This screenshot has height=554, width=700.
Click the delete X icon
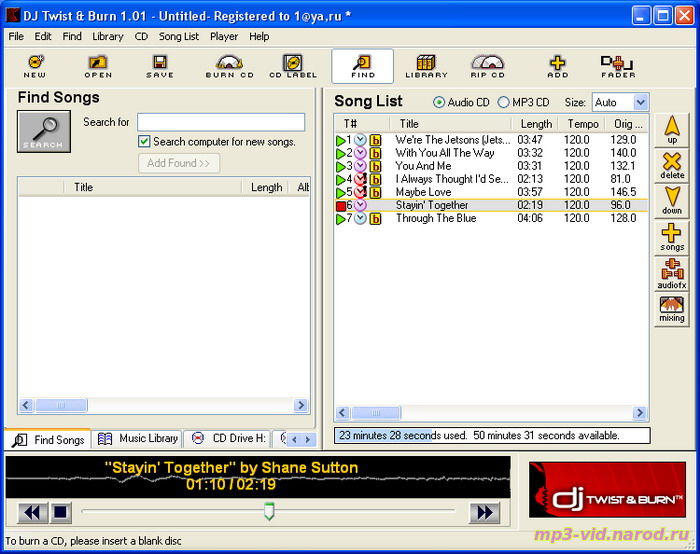click(672, 166)
